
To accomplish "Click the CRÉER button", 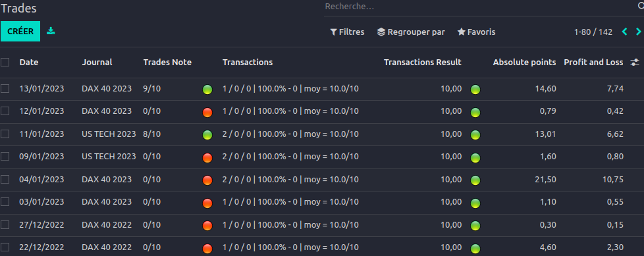I will pyautogui.click(x=20, y=31).
